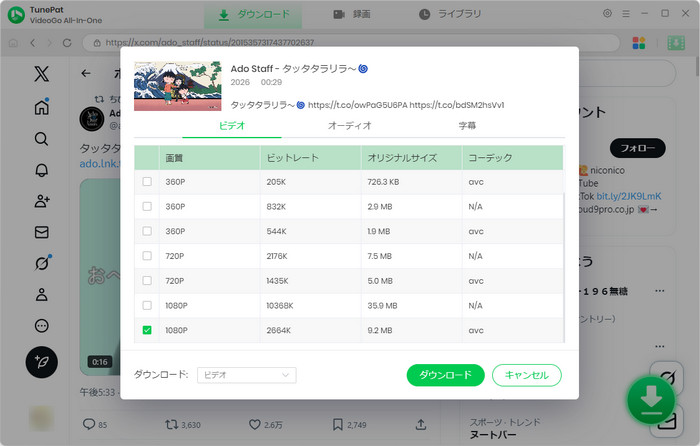Click the コーデック column header
Screen dimensions: 700x446
[x=512, y=158]
